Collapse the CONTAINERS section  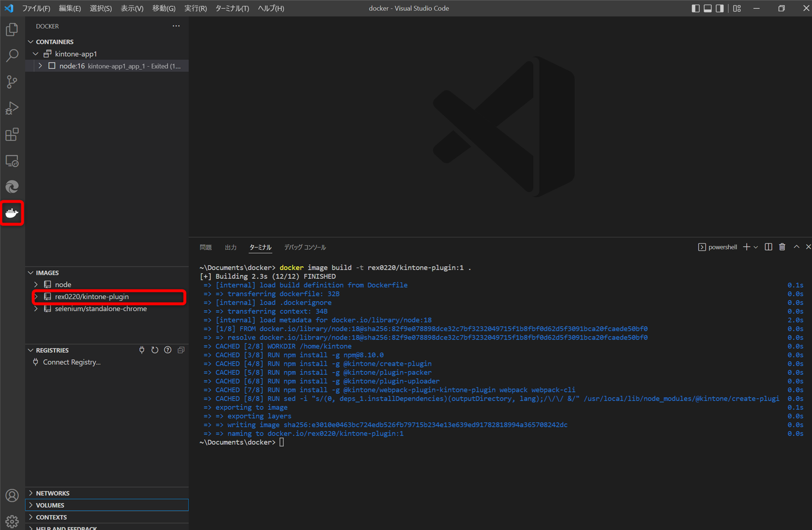[31, 42]
